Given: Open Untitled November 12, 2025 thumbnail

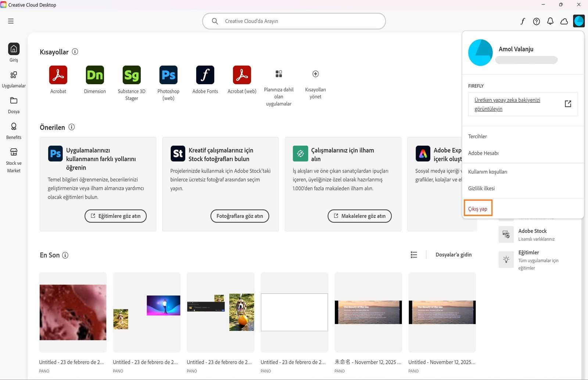Looking at the screenshot, I should click(442, 312).
